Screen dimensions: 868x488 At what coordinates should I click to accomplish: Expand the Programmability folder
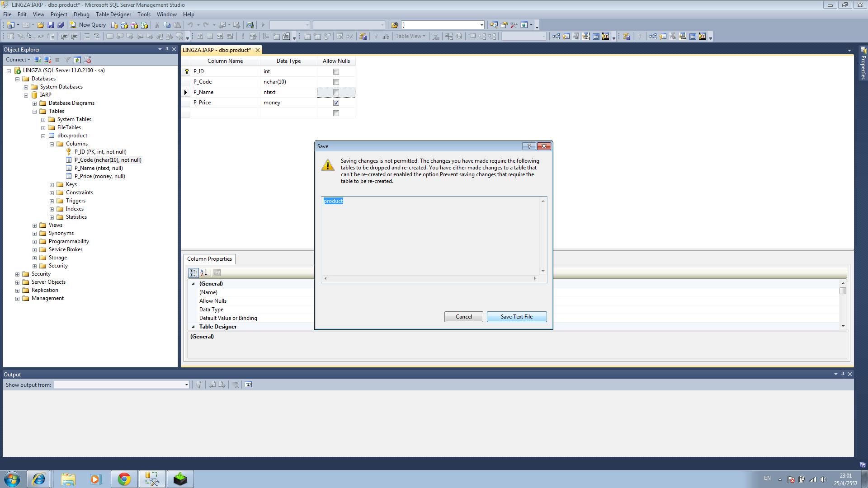pos(34,241)
